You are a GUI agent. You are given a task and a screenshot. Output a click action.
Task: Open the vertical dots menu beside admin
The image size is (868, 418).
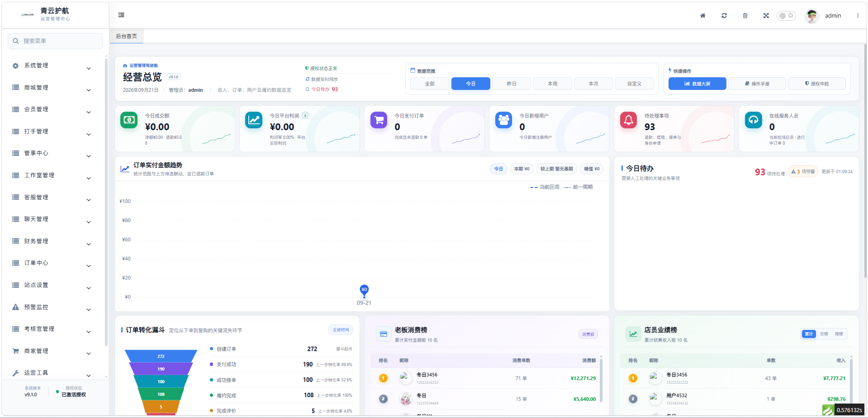pyautogui.click(x=858, y=15)
